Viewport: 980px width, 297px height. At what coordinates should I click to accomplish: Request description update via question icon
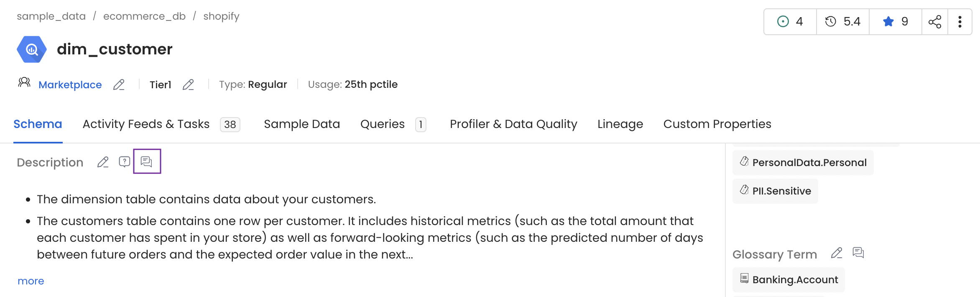(125, 162)
